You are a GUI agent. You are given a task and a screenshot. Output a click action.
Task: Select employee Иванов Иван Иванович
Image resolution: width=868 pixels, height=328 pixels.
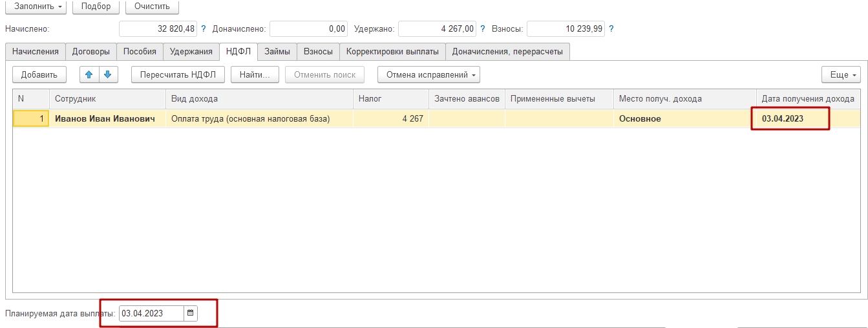(x=107, y=118)
